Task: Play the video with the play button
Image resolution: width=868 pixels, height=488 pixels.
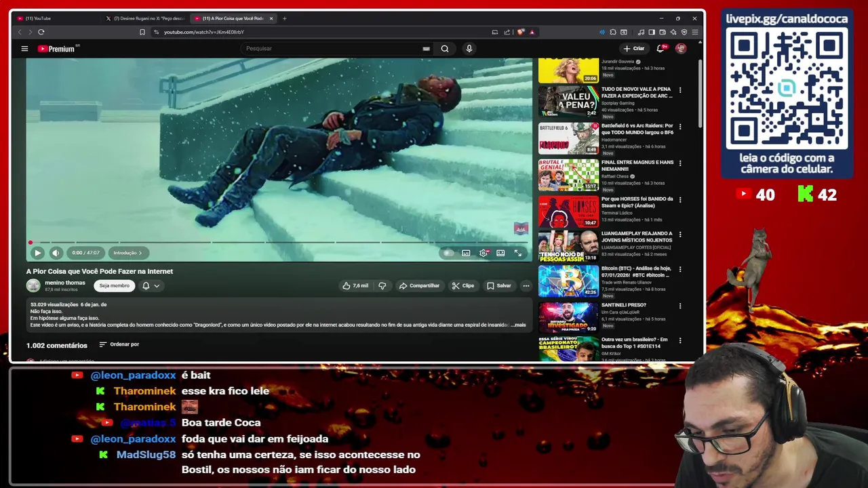Action: point(37,253)
